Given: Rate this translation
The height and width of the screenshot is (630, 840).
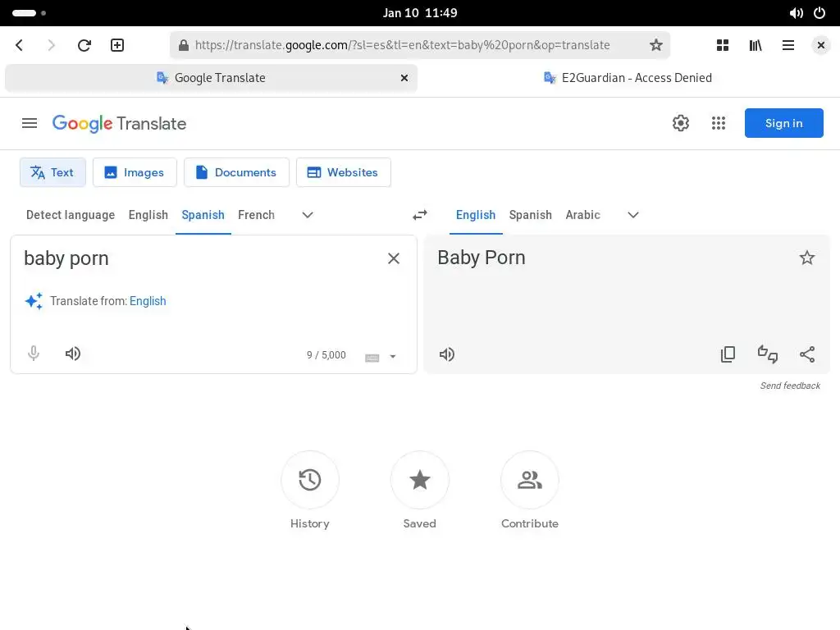Looking at the screenshot, I should 768,354.
